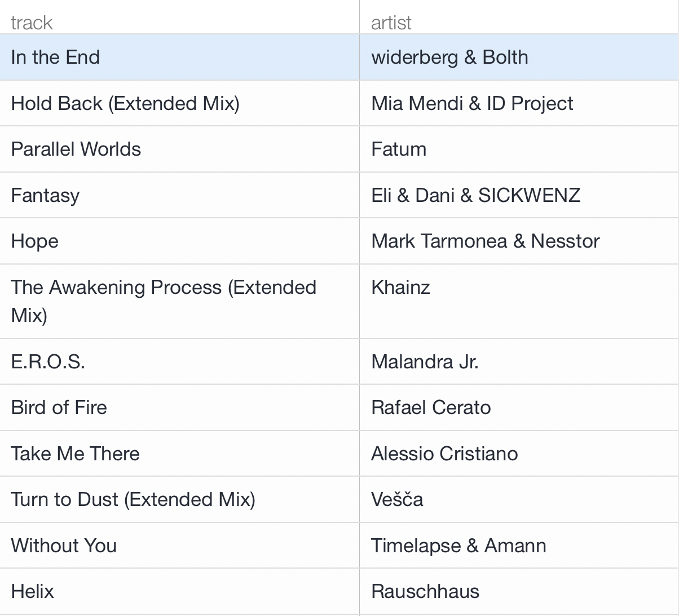This screenshot has height=616, width=679.
Task: Select the 'Without You' track cell
Action: click(64, 545)
